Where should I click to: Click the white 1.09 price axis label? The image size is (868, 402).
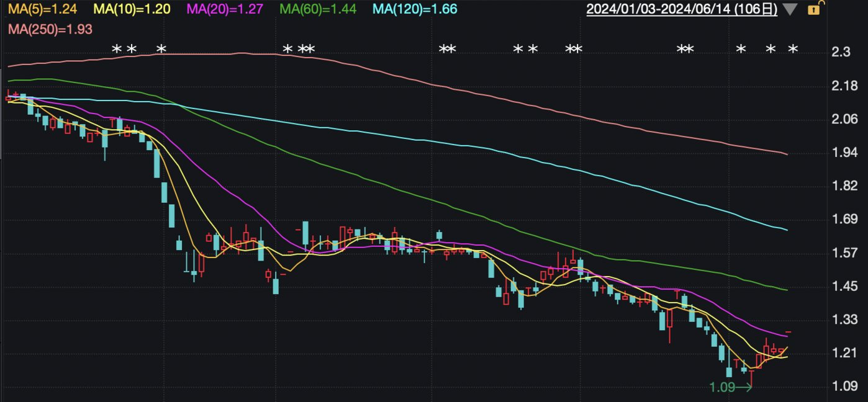click(844, 387)
